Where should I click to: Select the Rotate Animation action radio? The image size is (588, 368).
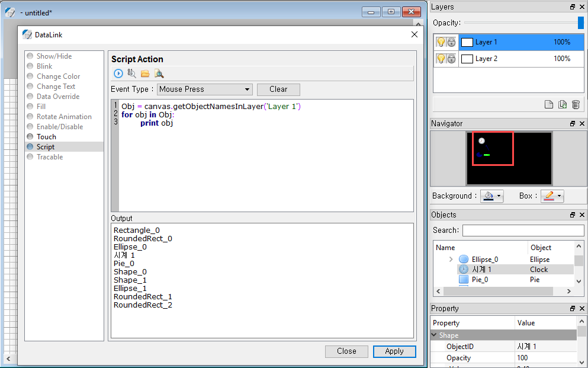coord(30,117)
